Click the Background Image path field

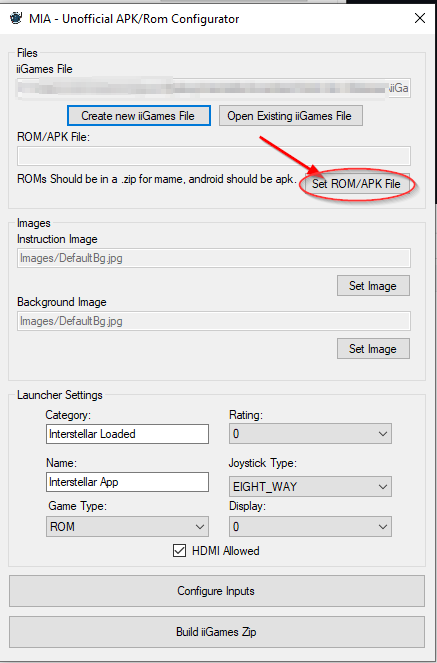(x=213, y=321)
